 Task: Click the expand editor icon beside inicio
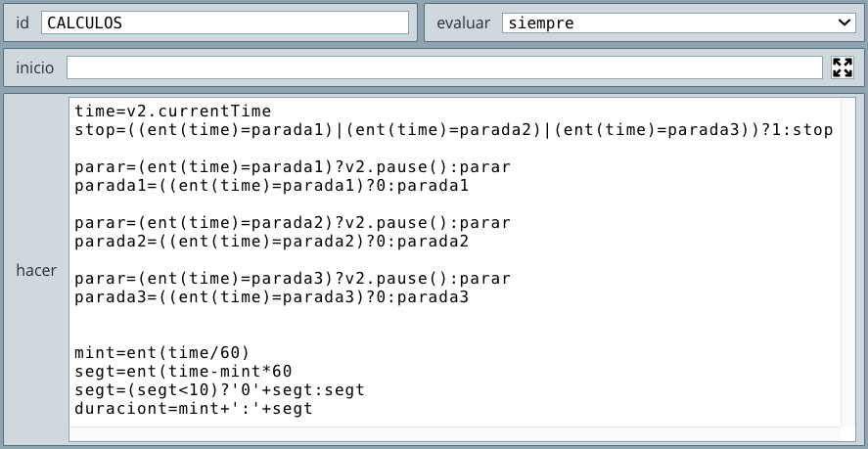842,67
